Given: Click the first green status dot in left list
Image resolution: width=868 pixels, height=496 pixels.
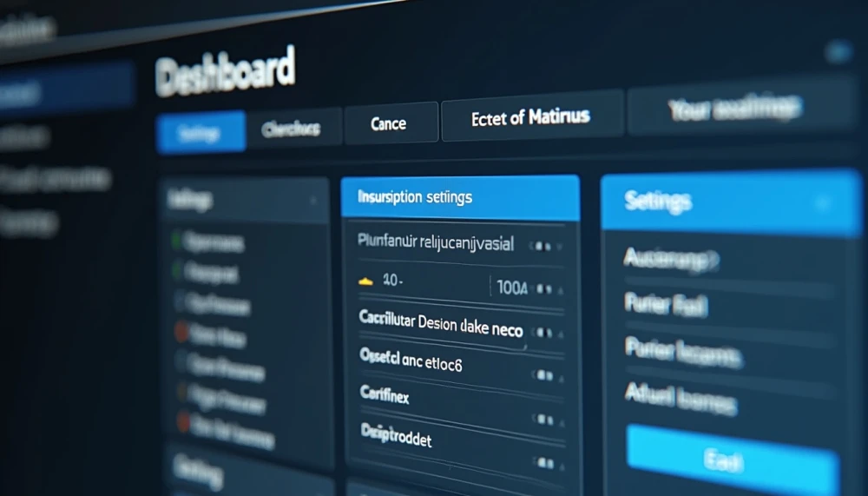Looking at the screenshot, I should pyautogui.click(x=176, y=241).
